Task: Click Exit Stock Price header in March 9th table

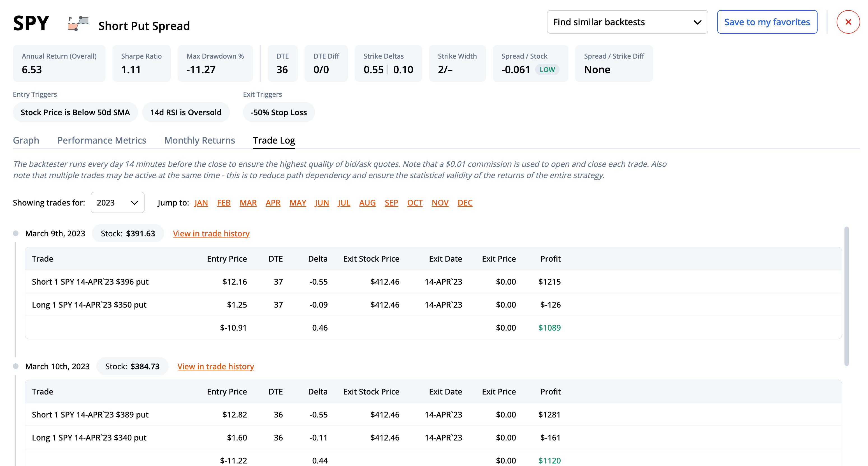Action: [371, 259]
